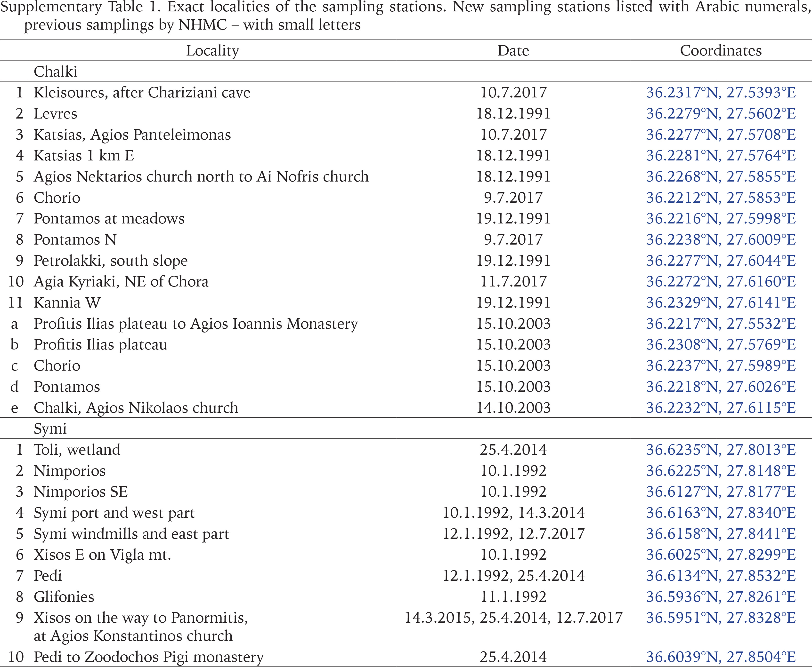Select locality Katsias 1 km E
This screenshot has width=812, height=667.
pyautogui.click(x=84, y=156)
